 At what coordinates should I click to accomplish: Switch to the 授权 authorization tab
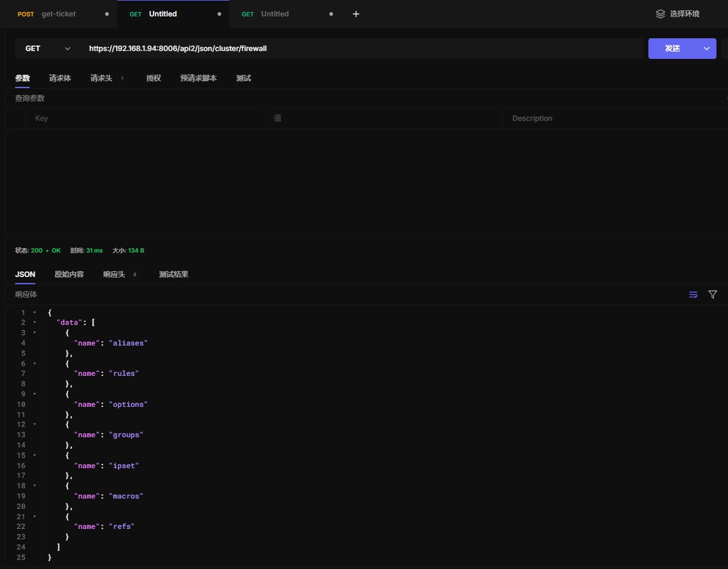[154, 78]
